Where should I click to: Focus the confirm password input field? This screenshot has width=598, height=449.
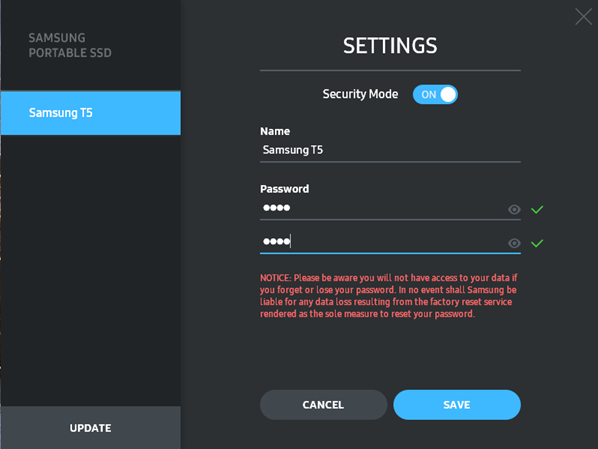tap(383, 242)
